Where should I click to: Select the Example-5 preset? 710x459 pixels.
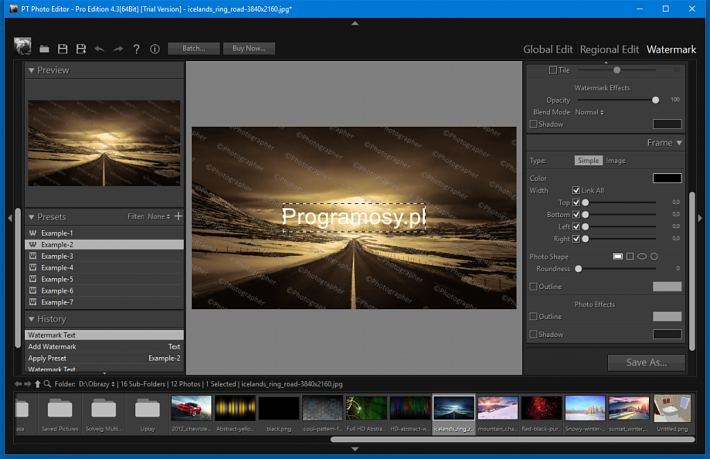(x=104, y=279)
